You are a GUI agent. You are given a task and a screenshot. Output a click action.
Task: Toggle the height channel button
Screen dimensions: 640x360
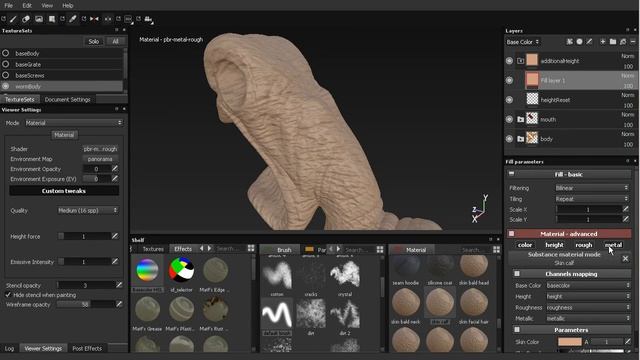[x=554, y=245]
